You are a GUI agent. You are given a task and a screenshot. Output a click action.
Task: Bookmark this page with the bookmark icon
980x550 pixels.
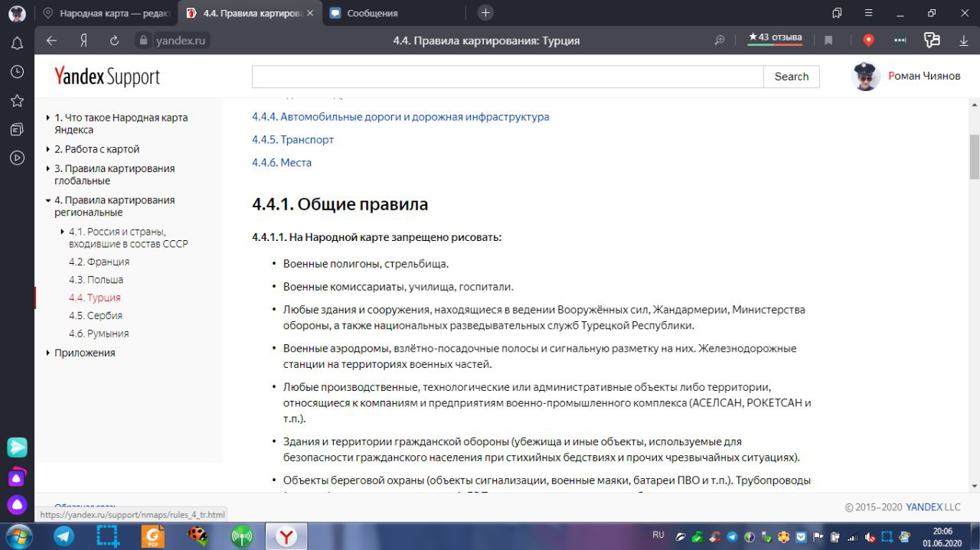(828, 41)
